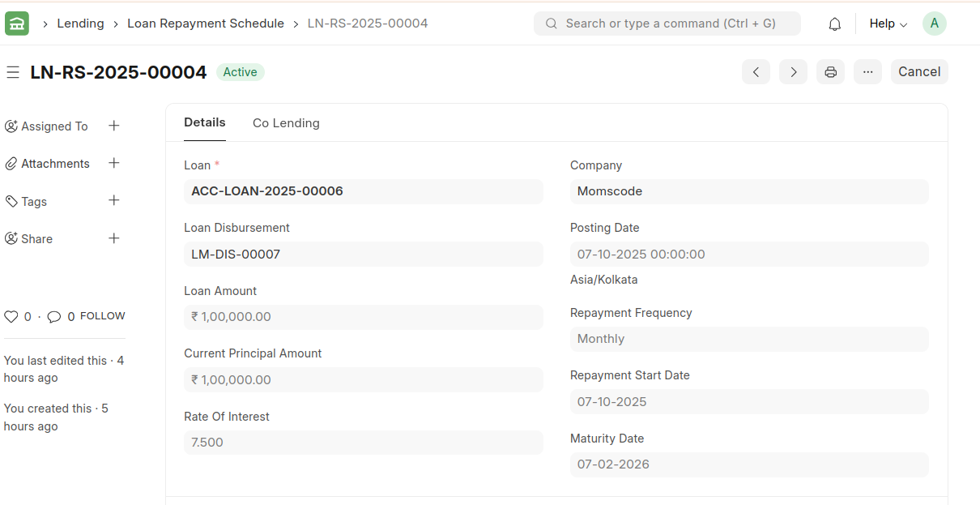Add a tag with plus icon
Screen dimensions: 980x505
(114, 200)
